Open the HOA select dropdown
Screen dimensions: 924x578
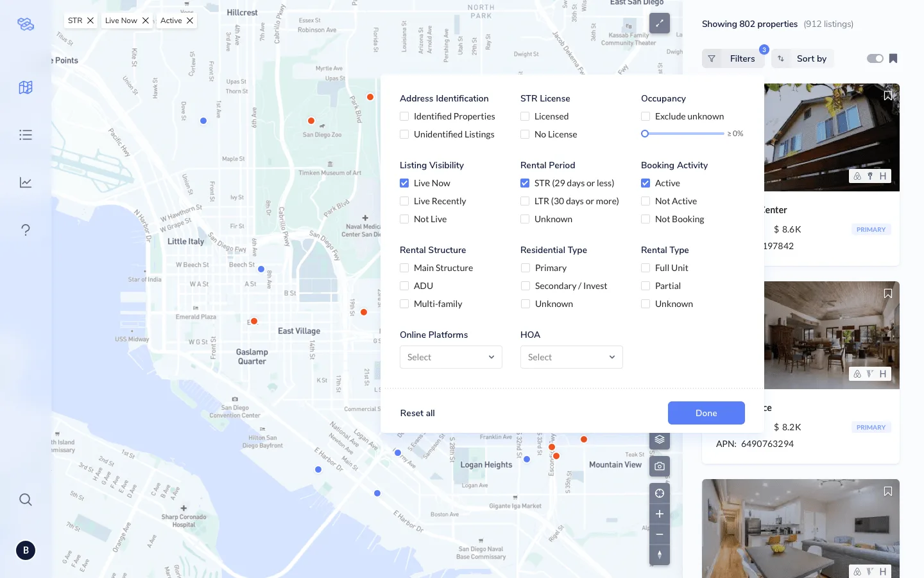click(x=571, y=357)
